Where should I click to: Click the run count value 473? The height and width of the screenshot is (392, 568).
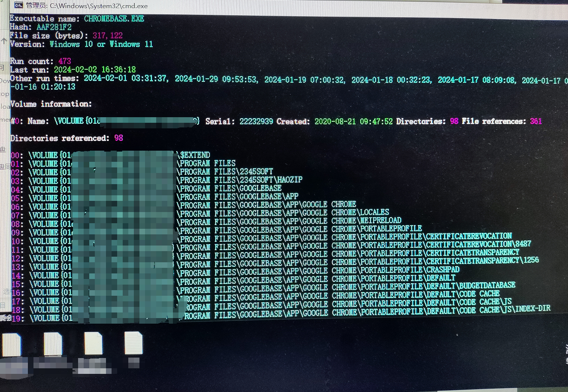pos(65,61)
